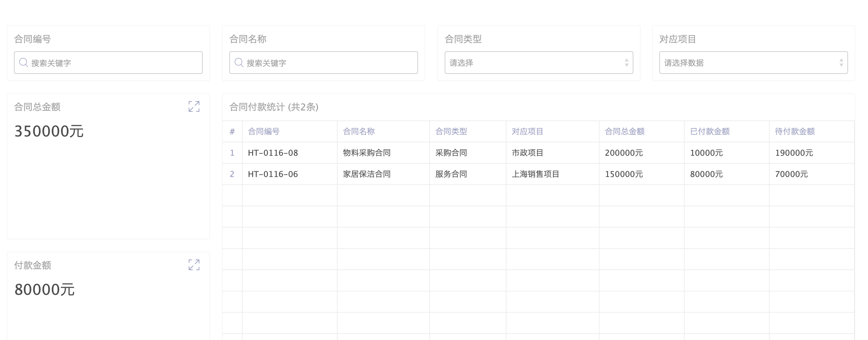Click search icon in 合同编号 field

(x=24, y=63)
